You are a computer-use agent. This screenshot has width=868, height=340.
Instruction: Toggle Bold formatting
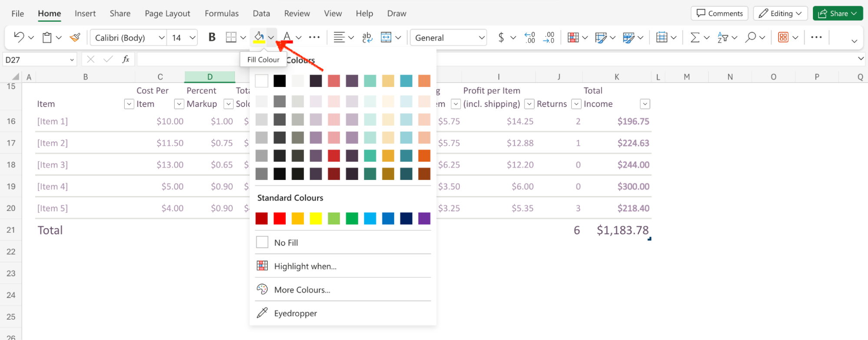coord(212,38)
